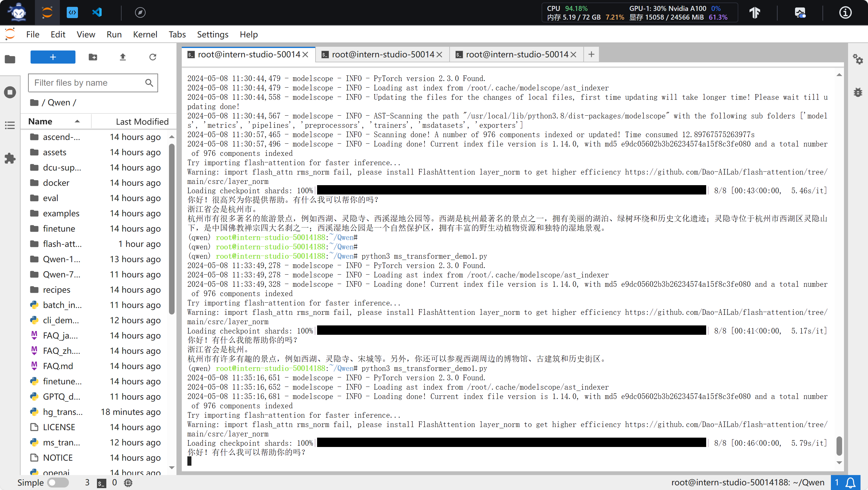Open the View menu
Screen dimensions: 868x490
pos(86,34)
